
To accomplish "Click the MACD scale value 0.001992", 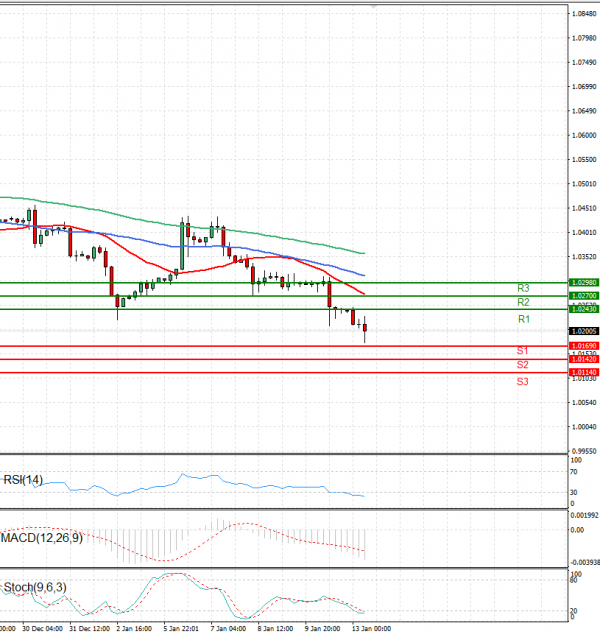I will [x=585, y=516].
